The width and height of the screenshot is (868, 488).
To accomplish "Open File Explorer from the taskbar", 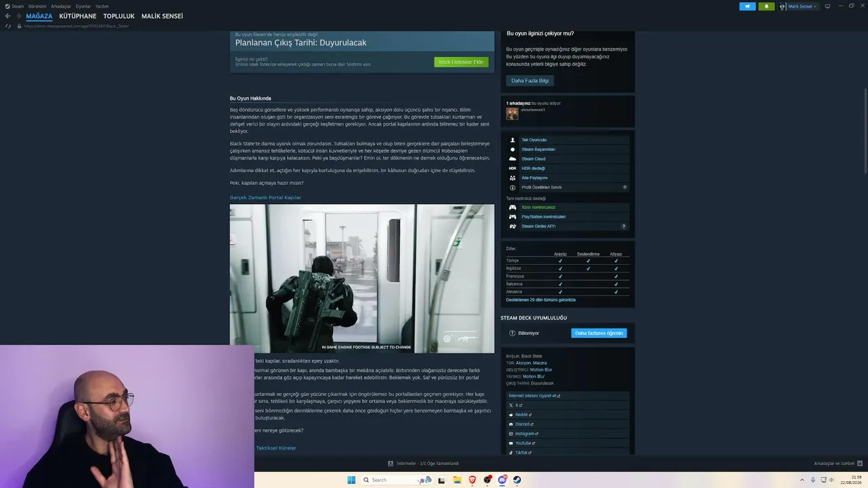I will [457, 480].
